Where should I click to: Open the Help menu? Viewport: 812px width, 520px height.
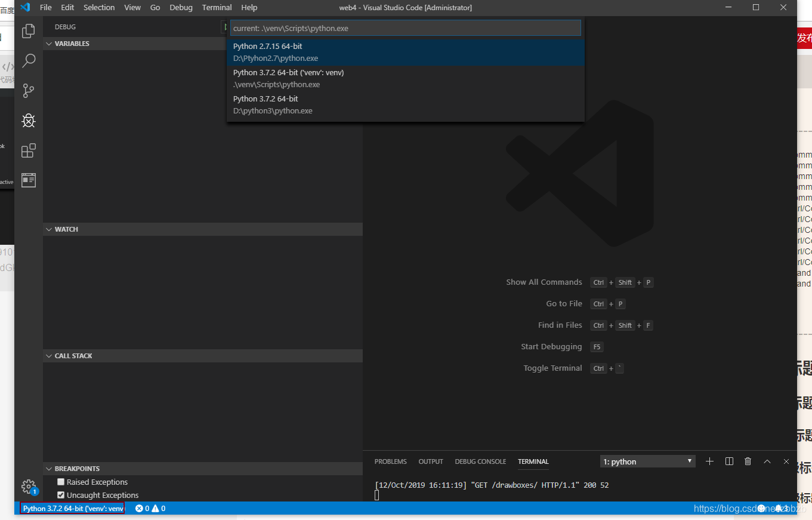click(x=249, y=7)
